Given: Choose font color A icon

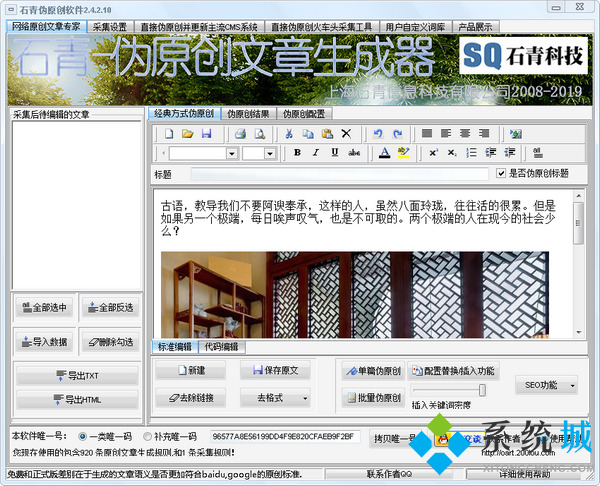Looking at the screenshot, I should 385,153.
